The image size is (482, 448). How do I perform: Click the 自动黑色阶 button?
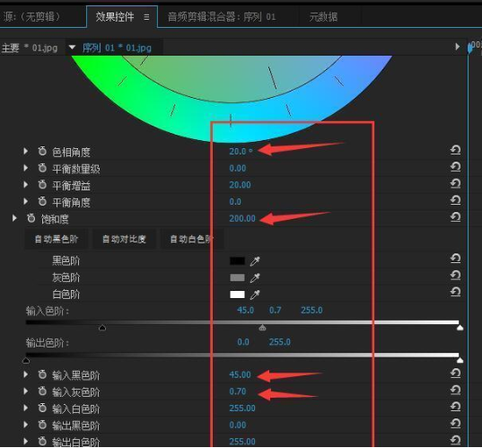point(57,239)
